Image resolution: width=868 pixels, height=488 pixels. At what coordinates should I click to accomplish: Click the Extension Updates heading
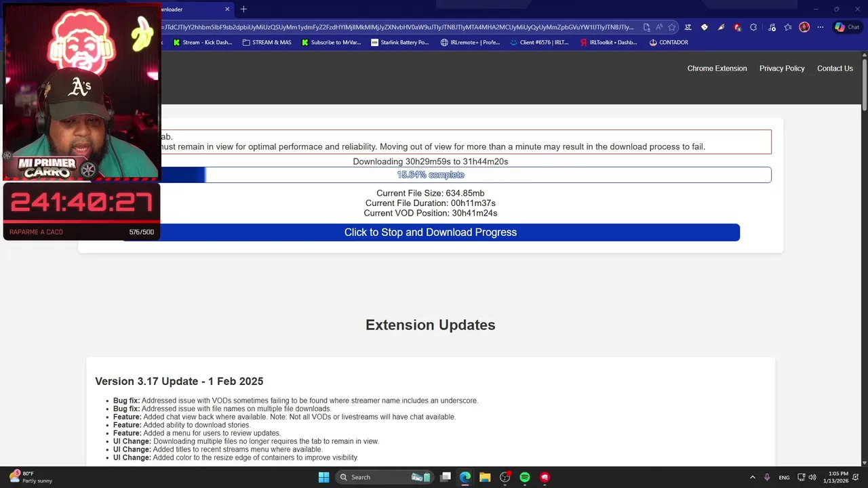coord(431,325)
